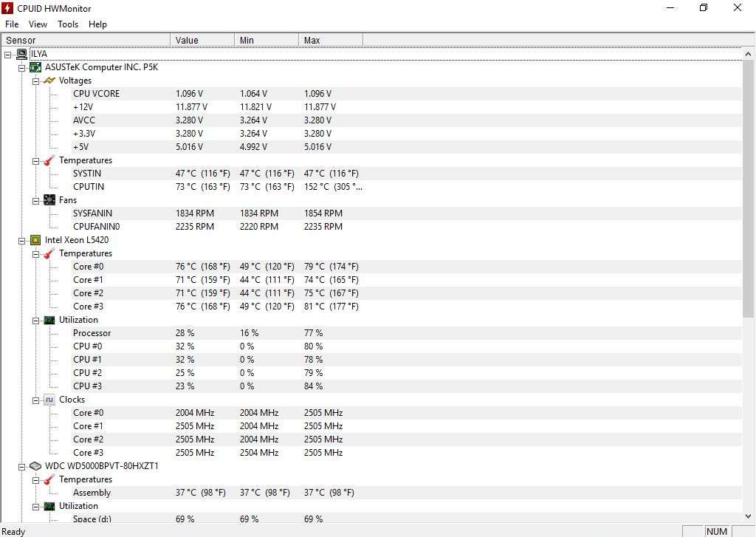
Task: Click the Value column header
Action: click(202, 40)
